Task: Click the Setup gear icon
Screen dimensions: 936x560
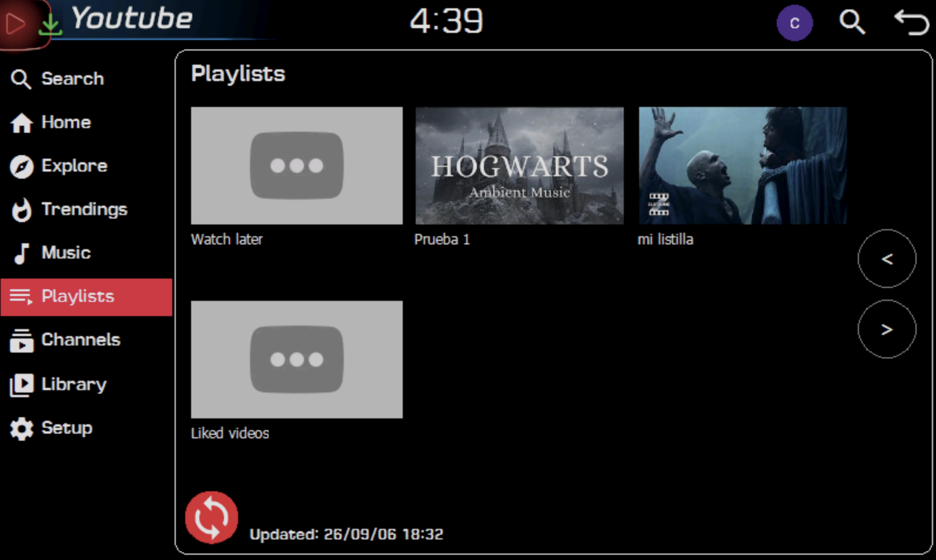Action: point(22,428)
